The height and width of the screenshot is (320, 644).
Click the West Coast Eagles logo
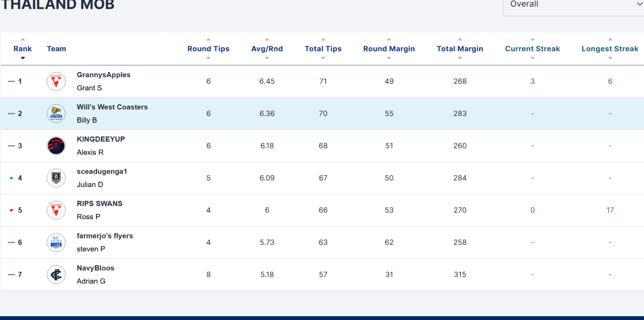pos(56,114)
